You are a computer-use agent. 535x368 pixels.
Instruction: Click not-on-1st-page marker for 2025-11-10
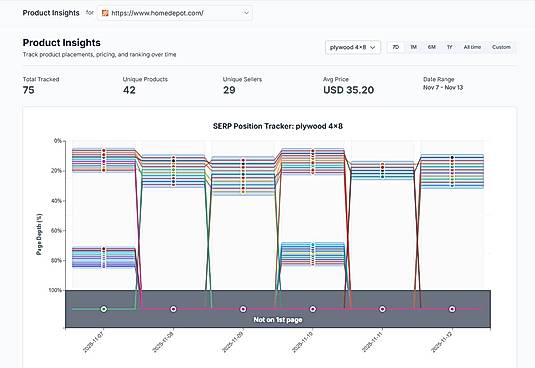pos(313,309)
